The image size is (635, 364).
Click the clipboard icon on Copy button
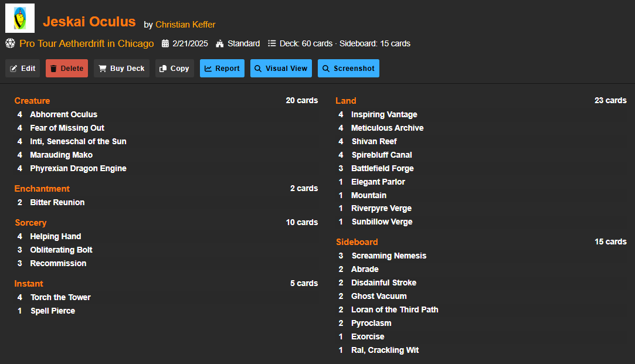point(163,69)
